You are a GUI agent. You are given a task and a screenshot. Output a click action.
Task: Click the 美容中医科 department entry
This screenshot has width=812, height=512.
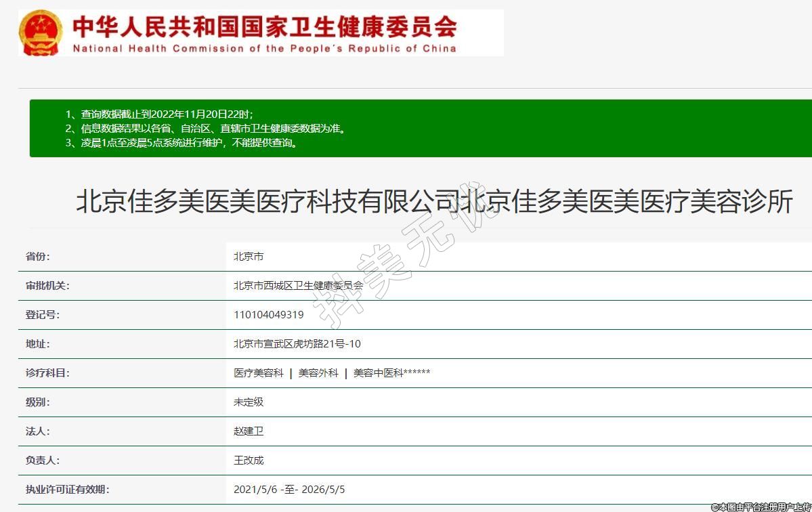click(391, 373)
